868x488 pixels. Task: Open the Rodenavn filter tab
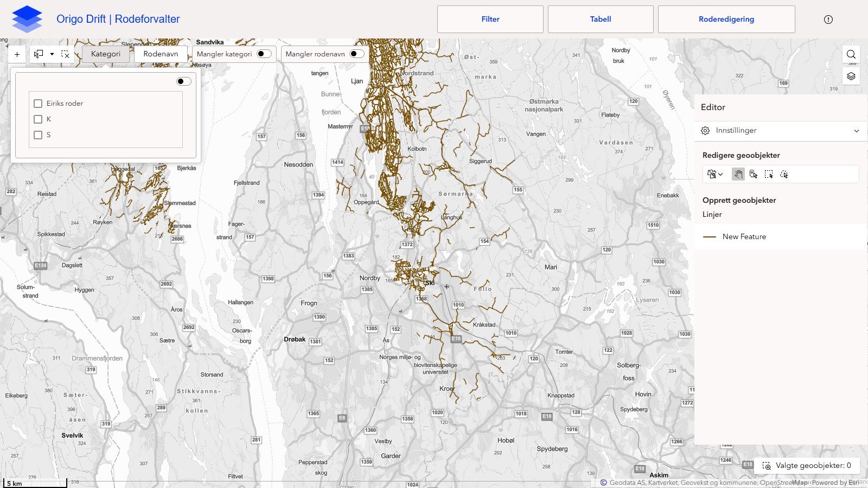(161, 54)
